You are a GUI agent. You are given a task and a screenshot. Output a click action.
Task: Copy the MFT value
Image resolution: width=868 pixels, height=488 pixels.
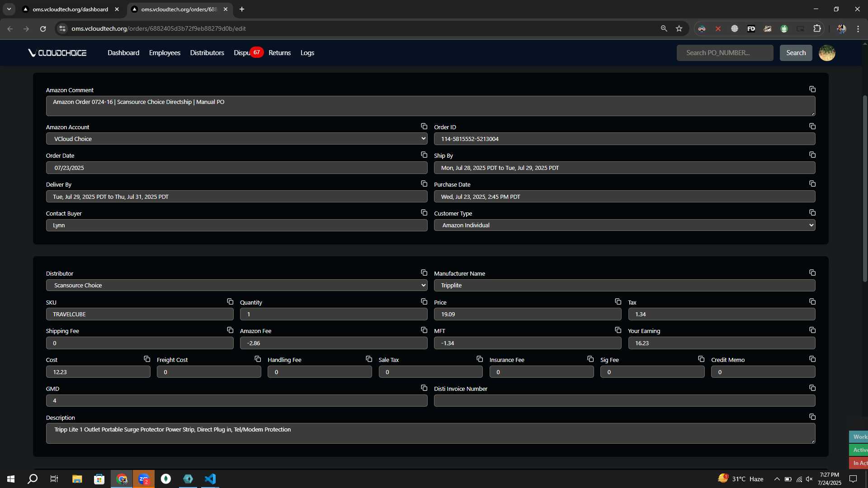[618, 330]
